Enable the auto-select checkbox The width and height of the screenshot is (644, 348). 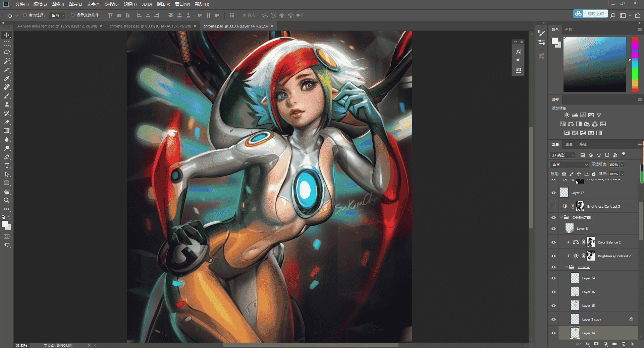(x=25, y=15)
